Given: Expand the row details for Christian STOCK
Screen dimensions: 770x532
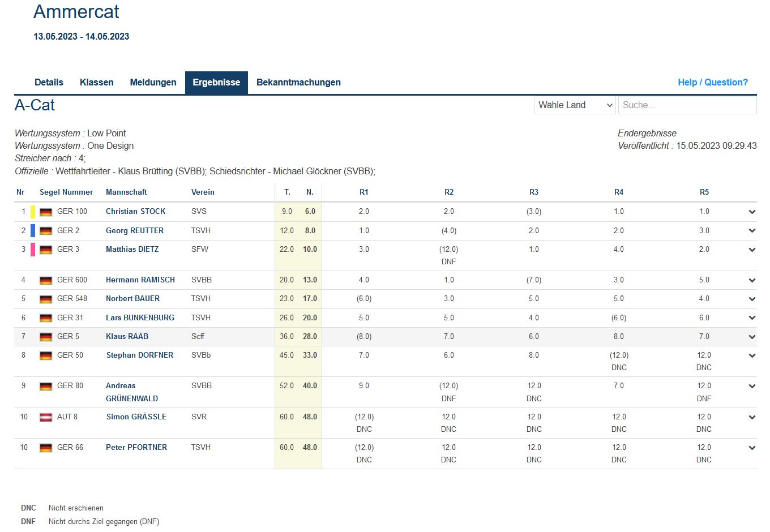Looking at the screenshot, I should point(752,212).
